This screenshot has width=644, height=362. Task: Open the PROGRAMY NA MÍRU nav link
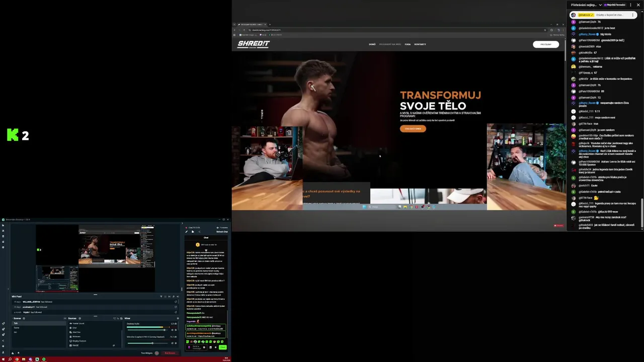pos(390,44)
